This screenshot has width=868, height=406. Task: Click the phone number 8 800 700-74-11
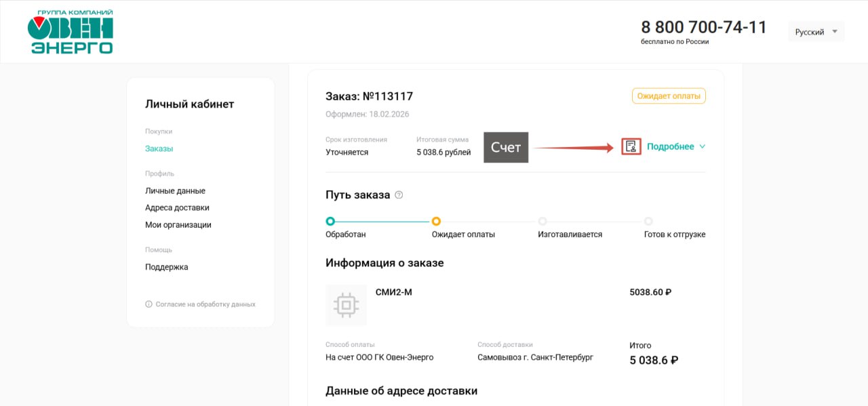coord(704,27)
